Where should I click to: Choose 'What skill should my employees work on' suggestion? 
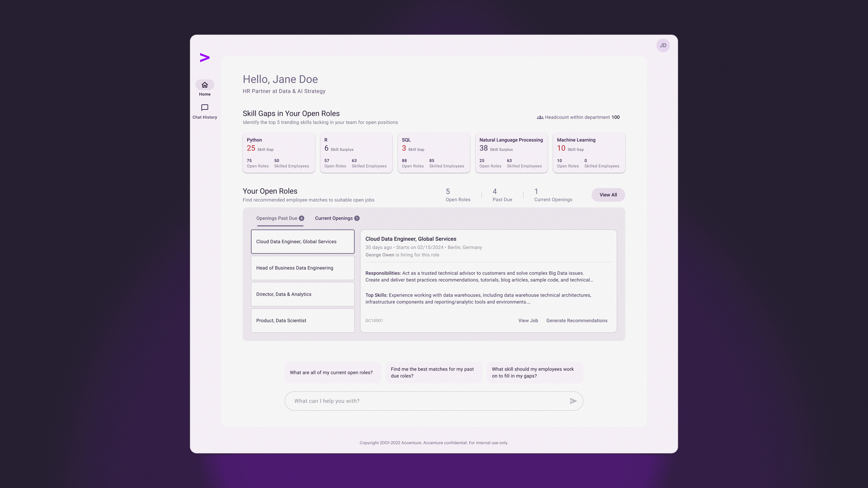click(x=534, y=373)
